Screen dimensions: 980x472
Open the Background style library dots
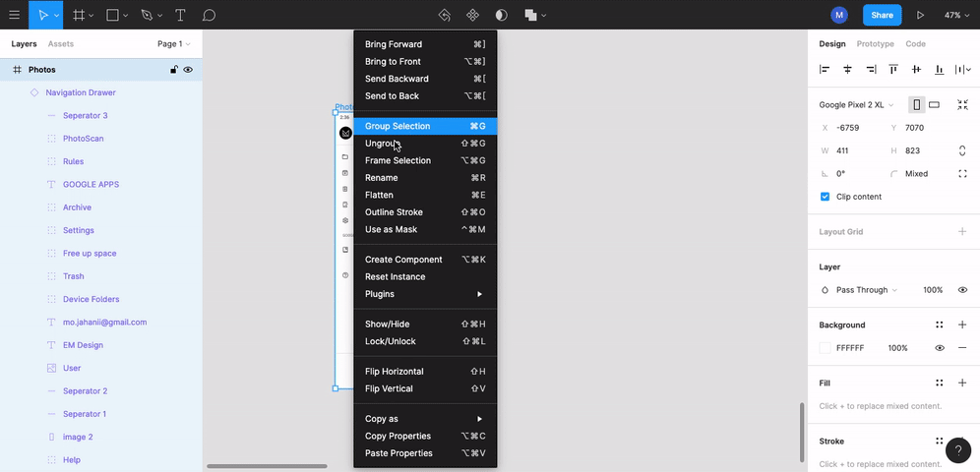940,324
